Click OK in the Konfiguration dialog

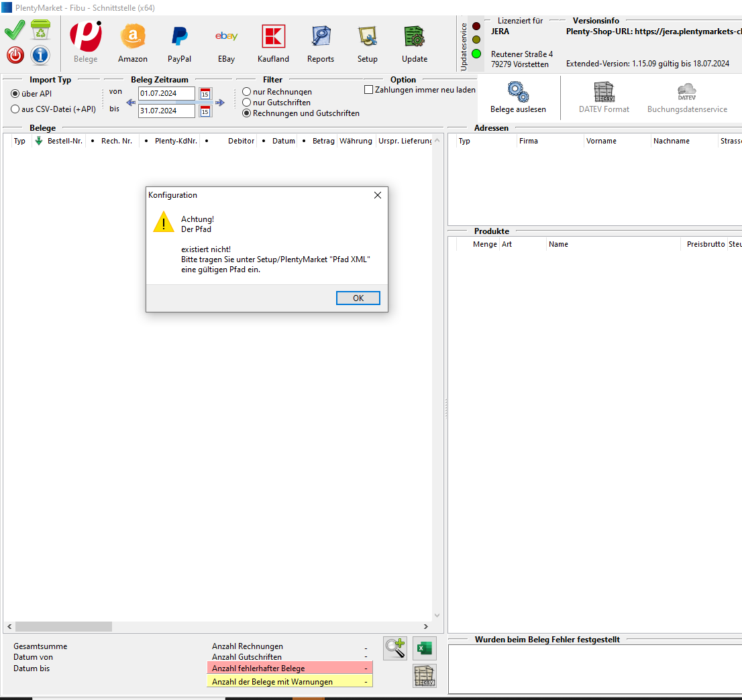358,298
